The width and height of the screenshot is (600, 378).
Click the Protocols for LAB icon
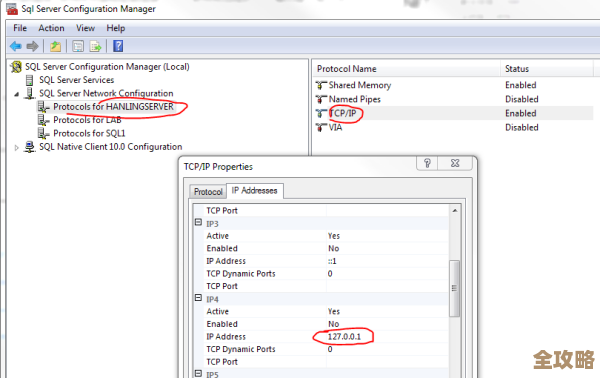pyautogui.click(x=43, y=120)
